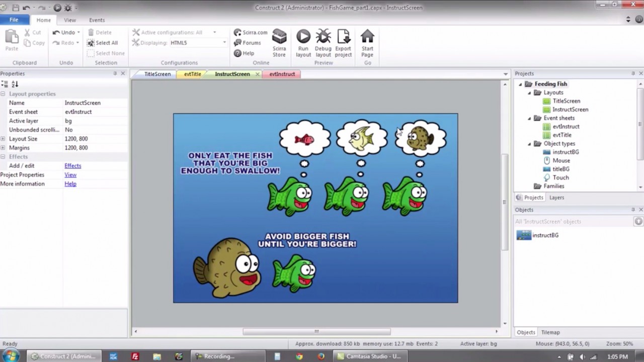Click the Effects add/edit link
The height and width of the screenshot is (362, 644).
tap(72, 166)
